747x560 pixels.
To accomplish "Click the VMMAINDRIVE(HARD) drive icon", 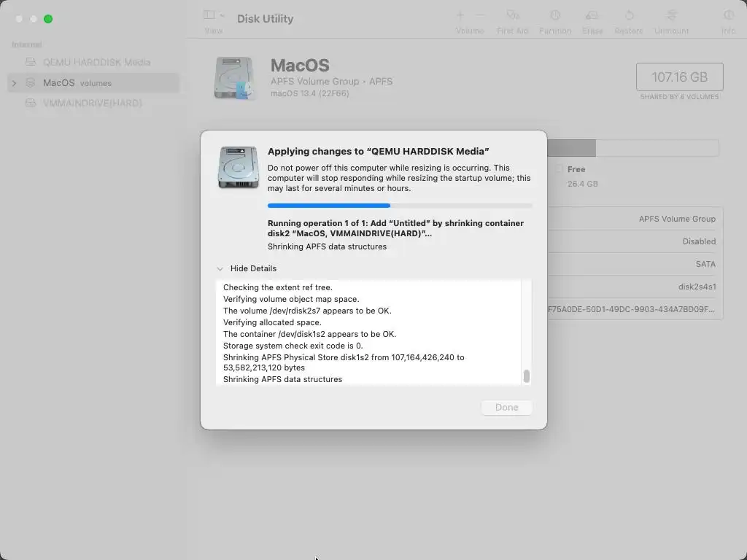I will tap(31, 103).
